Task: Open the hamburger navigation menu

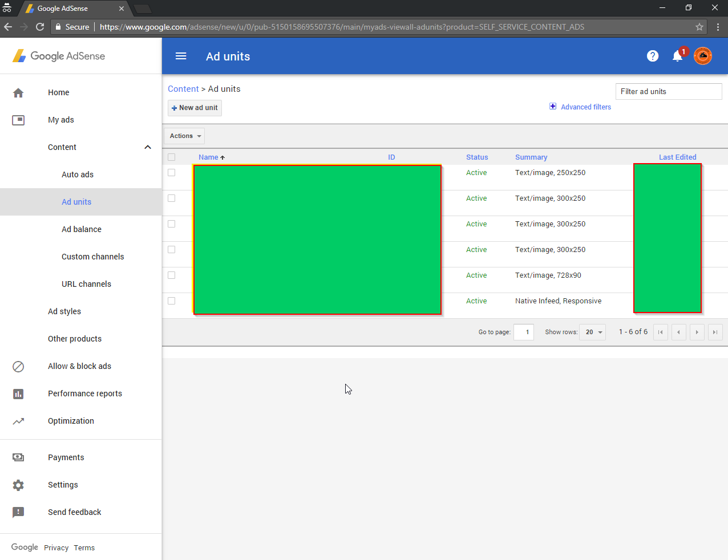Action: 181,56
